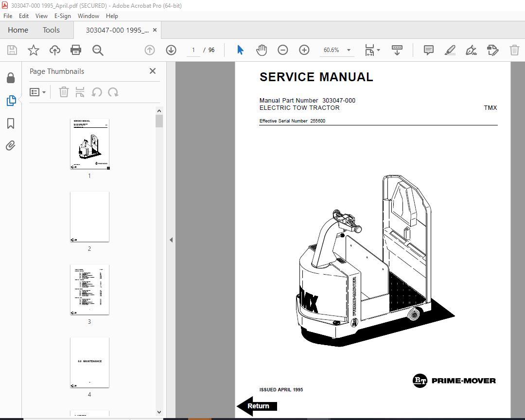
Task: Rotate page counterclockwise
Action: click(97, 92)
